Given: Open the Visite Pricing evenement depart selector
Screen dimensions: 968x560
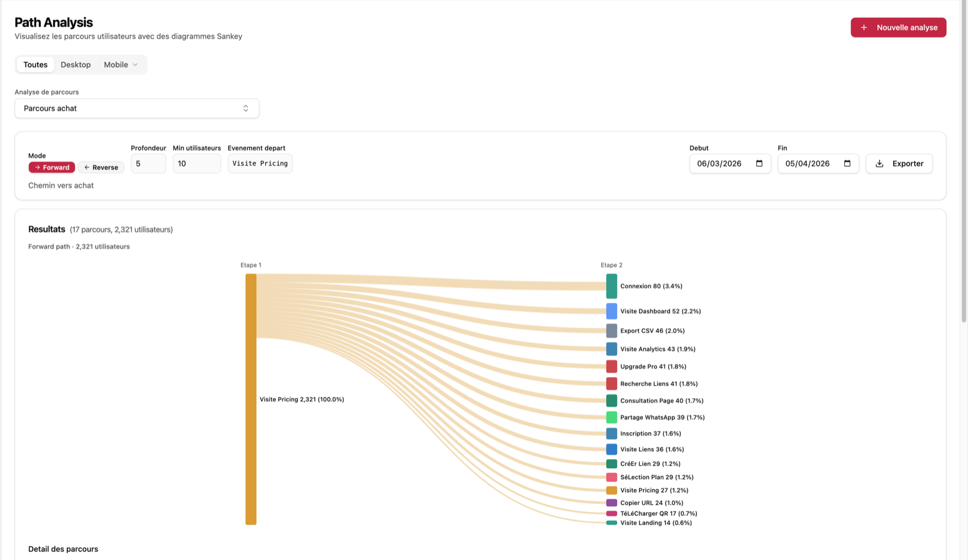Looking at the screenshot, I should [x=260, y=164].
